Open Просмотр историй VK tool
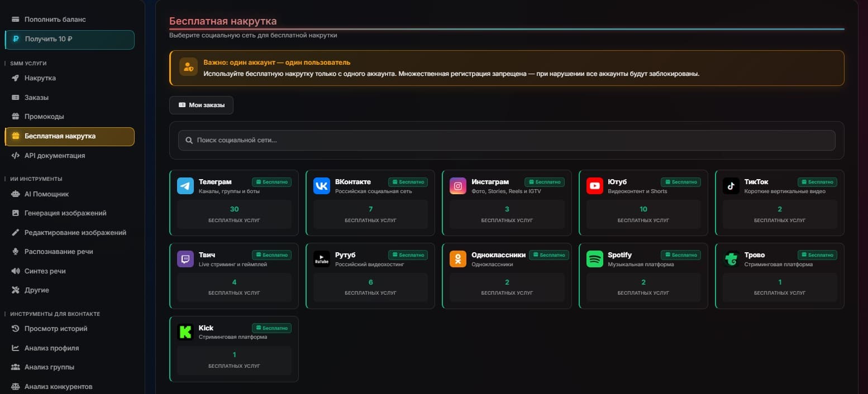The width and height of the screenshot is (868, 394). [x=69, y=329]
